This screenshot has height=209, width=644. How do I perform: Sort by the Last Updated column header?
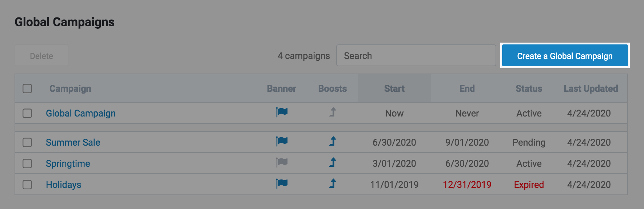(591, 88)
